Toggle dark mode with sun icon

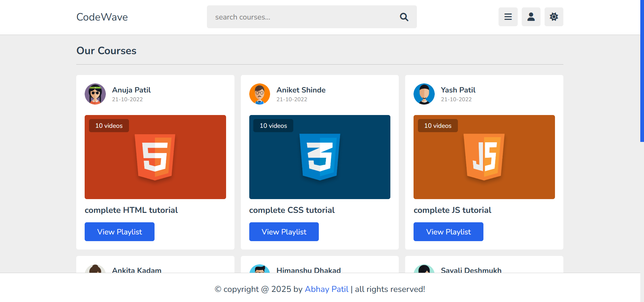click(554, 17)
